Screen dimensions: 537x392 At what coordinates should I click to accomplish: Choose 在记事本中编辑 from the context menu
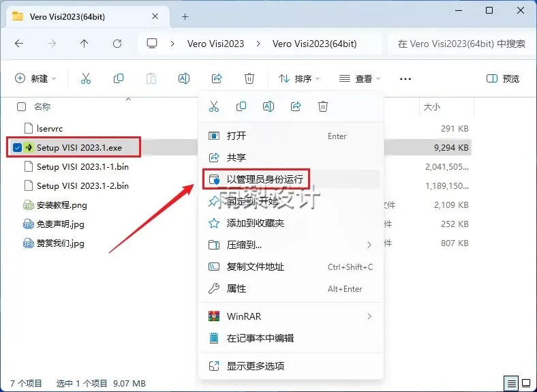[x=291, y=338]
